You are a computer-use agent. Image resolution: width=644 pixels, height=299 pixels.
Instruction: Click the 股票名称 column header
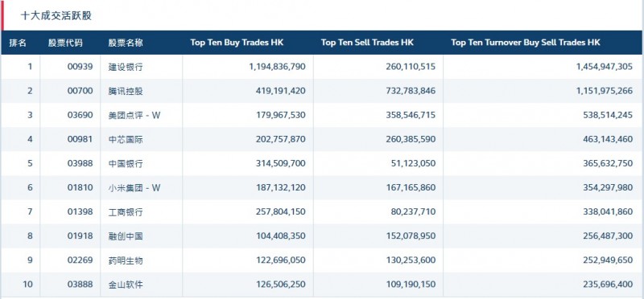(126, 43)
